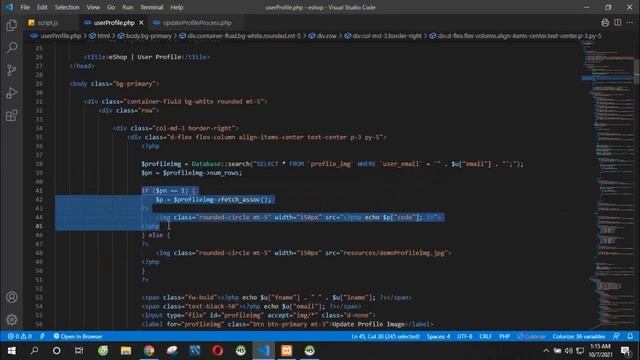Open the Terminal menu
Image resolution: width=640 pixels, height=360 pixels.
click(x=152, y=7)
